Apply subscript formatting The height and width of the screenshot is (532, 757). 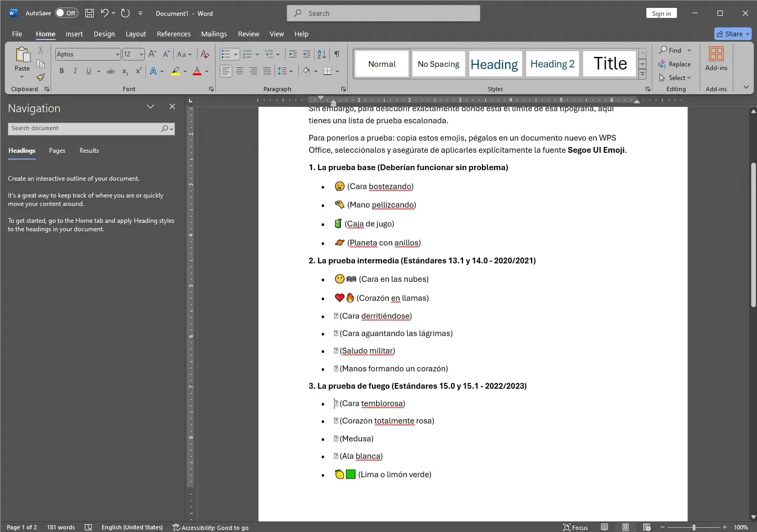point(125,71)
